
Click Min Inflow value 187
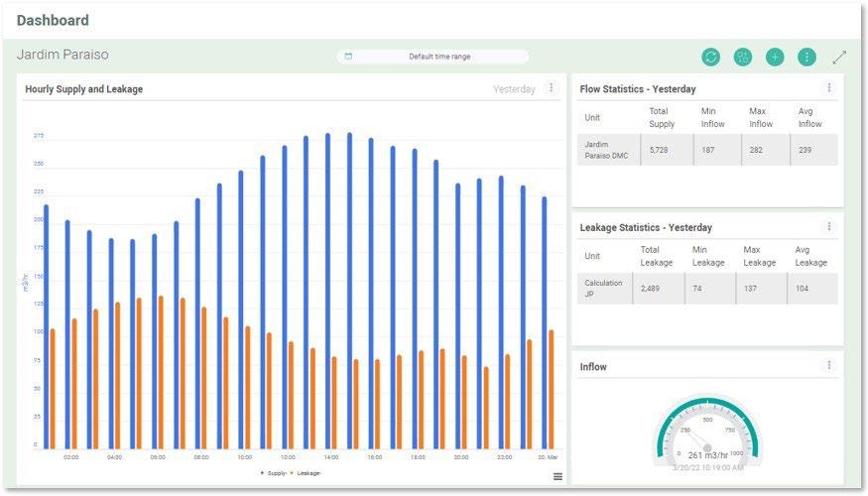707,150
